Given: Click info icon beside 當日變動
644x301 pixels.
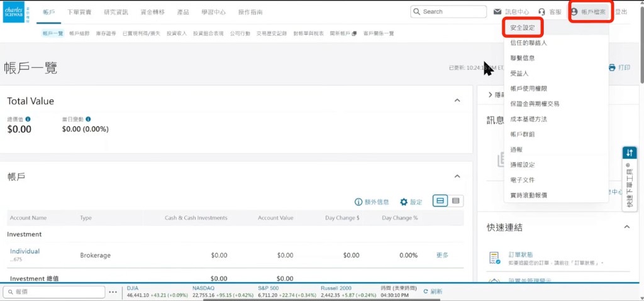Looking at the screenshot, I should (88, 119).
